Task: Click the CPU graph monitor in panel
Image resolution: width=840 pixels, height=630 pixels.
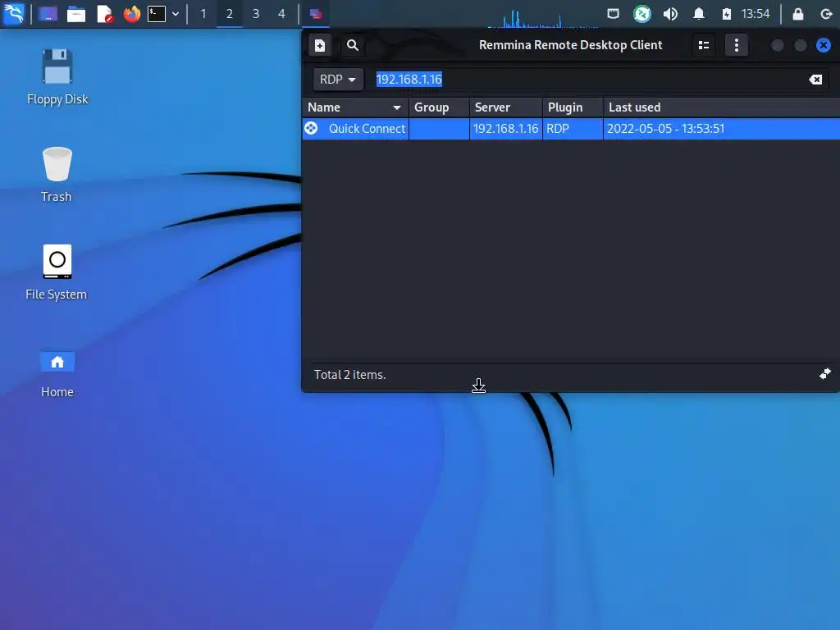Action: (543, 17)
